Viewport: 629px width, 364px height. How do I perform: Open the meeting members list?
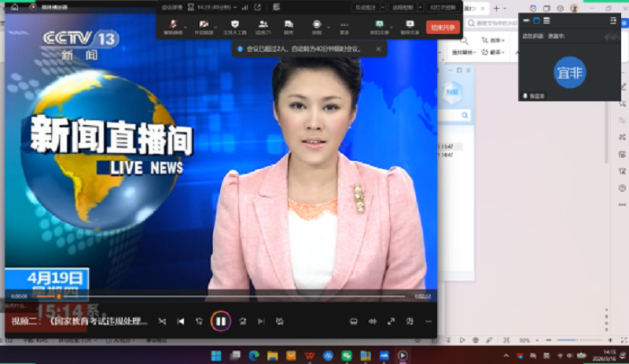[x=263, y=27]
